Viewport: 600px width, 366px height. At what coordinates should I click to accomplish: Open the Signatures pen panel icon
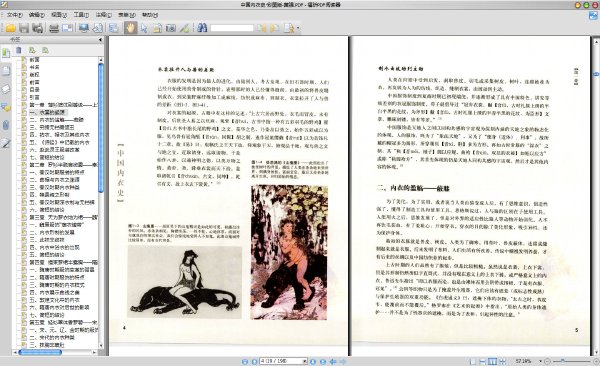point(6,143)
